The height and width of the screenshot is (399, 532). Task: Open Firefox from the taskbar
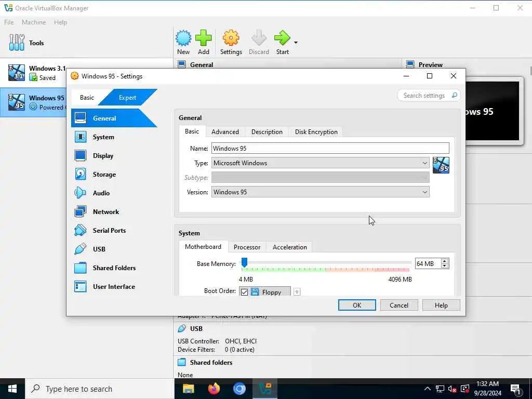[214, 389]
